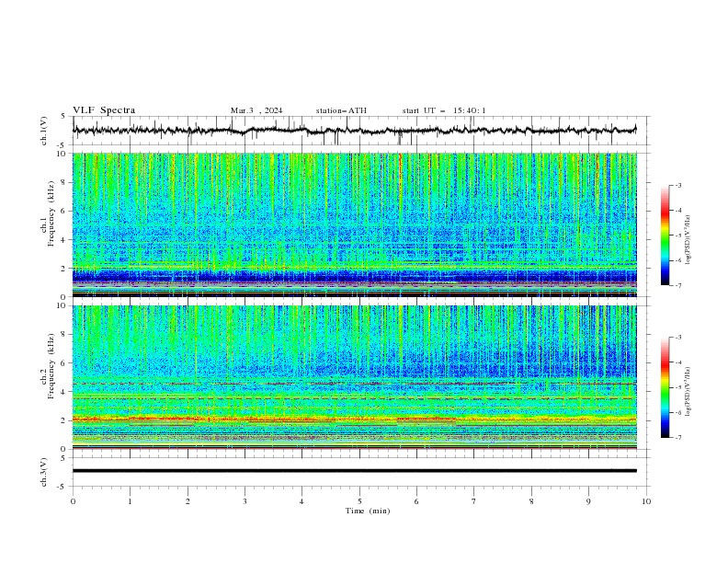Viewport: 728px width, 563px height.
Task: Click the "3" minute tick label
Action: pyautogui.click(x=245, y=501)
